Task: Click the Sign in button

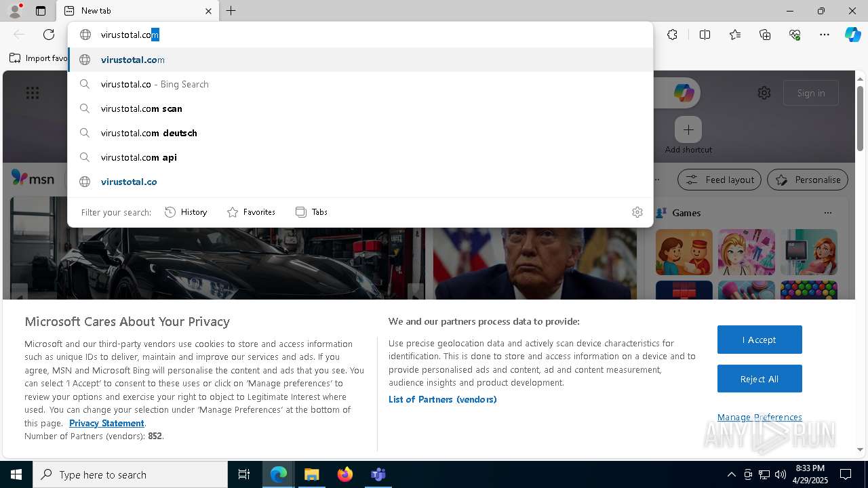Action: pos(811,93)
